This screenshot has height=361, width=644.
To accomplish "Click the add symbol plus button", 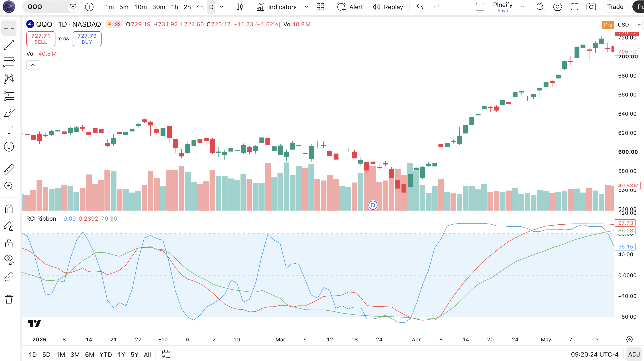I will [x=89, y=7].
